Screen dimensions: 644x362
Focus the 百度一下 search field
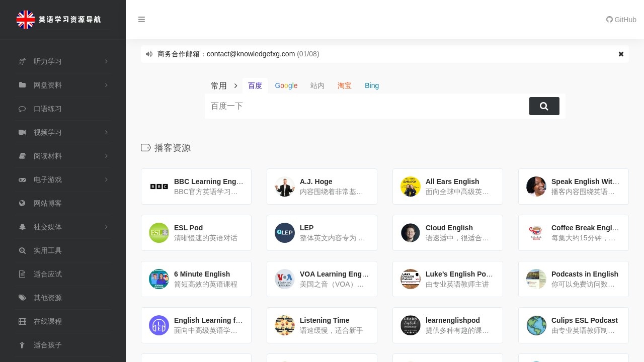pos(366,106)
